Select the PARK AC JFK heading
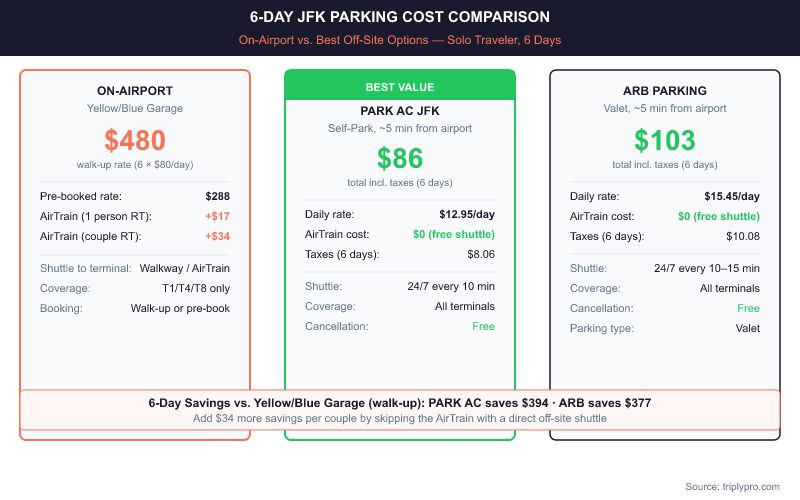Image resolution: width=800 pixels, height=500 pixels. (400, 110)
